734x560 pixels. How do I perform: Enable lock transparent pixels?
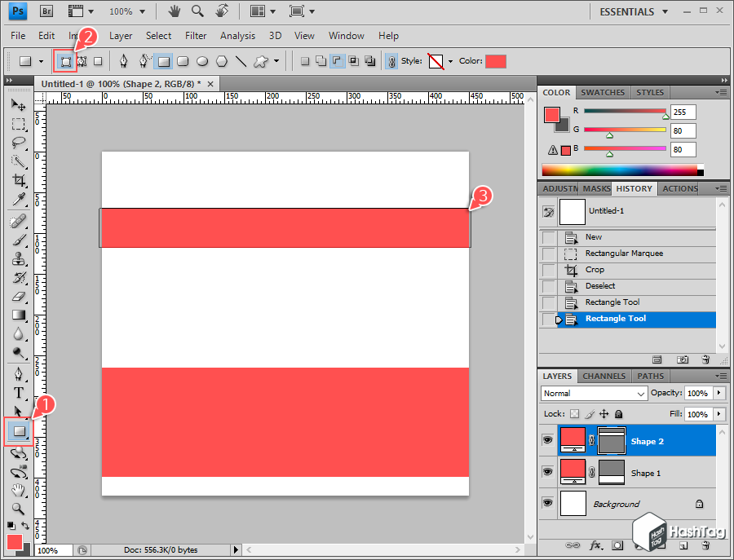tap(576, 414)
